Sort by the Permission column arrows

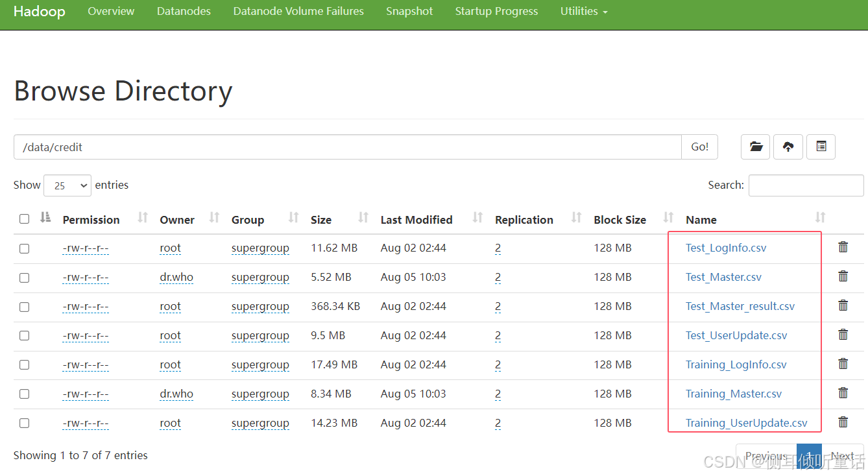(143, 218)
